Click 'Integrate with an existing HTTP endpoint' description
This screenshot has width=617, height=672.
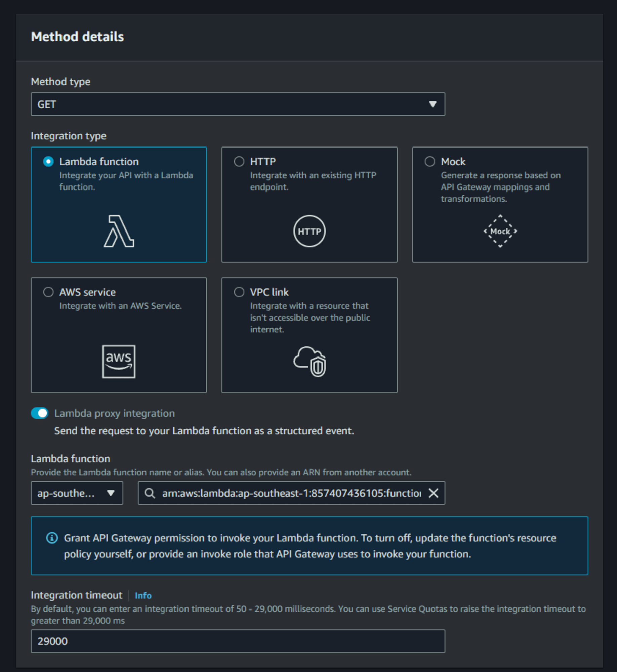[313, 181]
